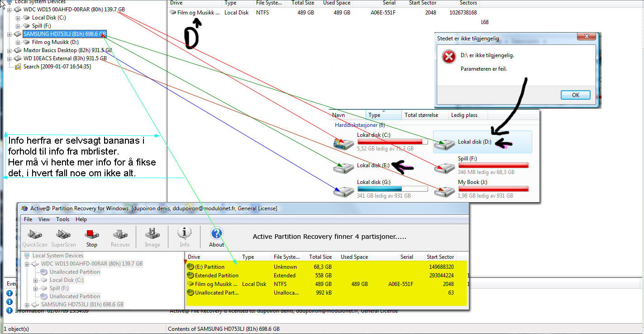Click the Harddiskstasjoner (6) group header

[360, 125]
